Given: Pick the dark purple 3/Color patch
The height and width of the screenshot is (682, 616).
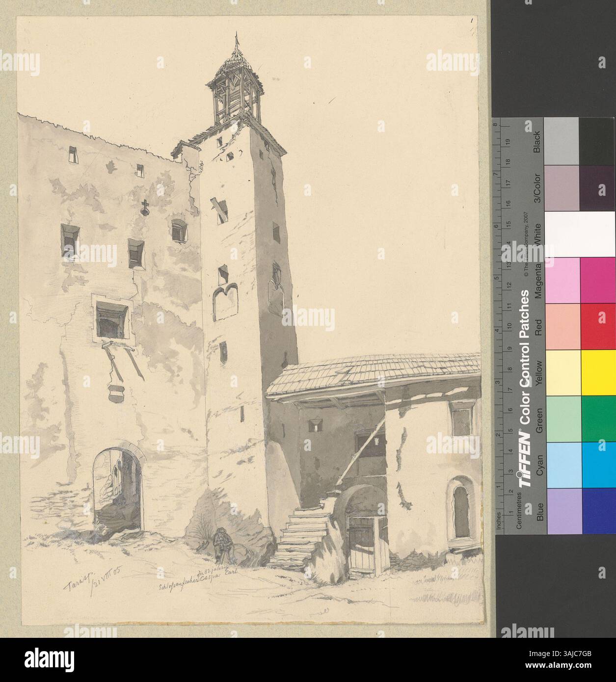Looking at the screenshot, I should click(597, 187).
